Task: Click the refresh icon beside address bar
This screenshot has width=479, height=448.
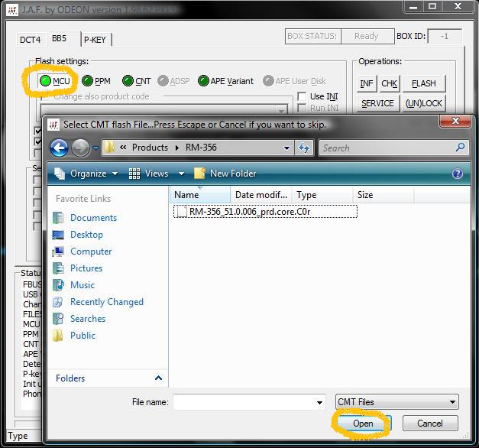Action: (304, 148)
